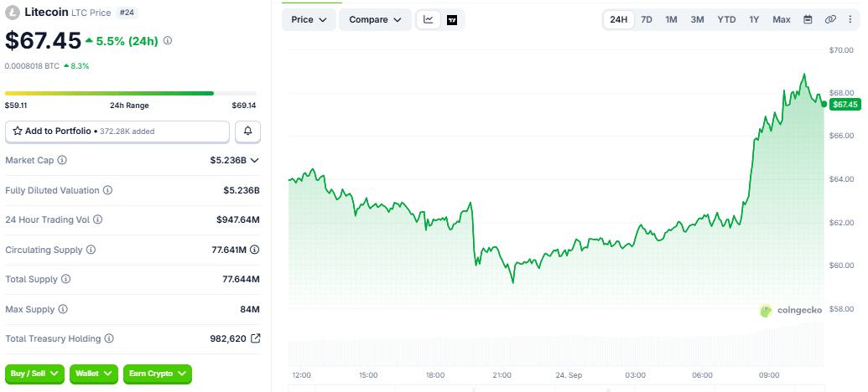Show Max Supply info icon
The height and width of the screenshot is (392, 868).
click(63, 309)
